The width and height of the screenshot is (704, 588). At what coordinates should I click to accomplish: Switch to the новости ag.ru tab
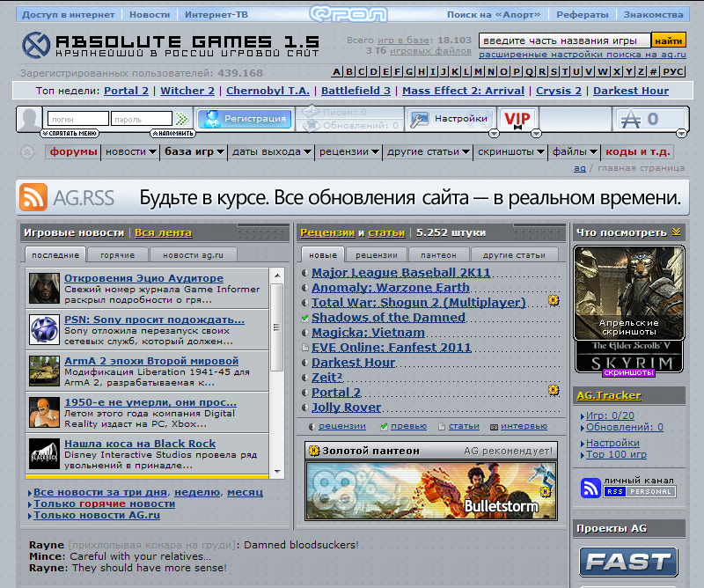193,254
